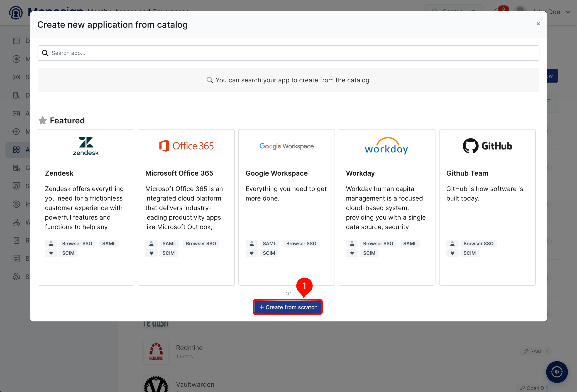Click the SAML tag on the Workday card
This screenshot has width=577, height=392.
click(410, 244)
